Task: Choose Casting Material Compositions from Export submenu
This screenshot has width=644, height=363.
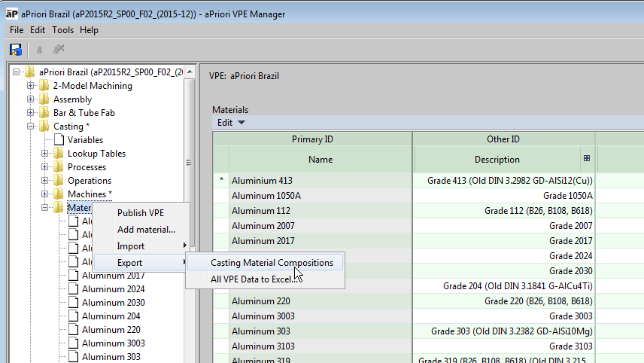Action: [272, 263]
